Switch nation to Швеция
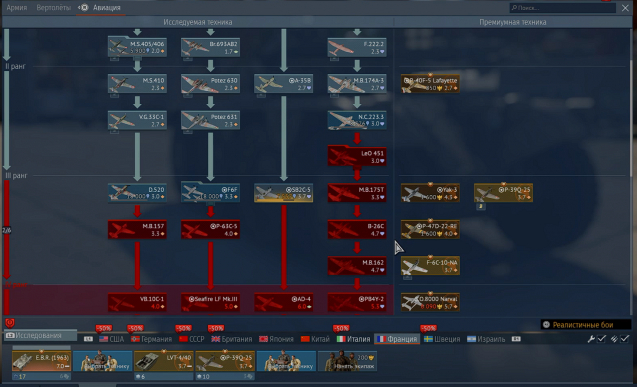The height and width of the screenshot is (387, 637). point(442,339)
